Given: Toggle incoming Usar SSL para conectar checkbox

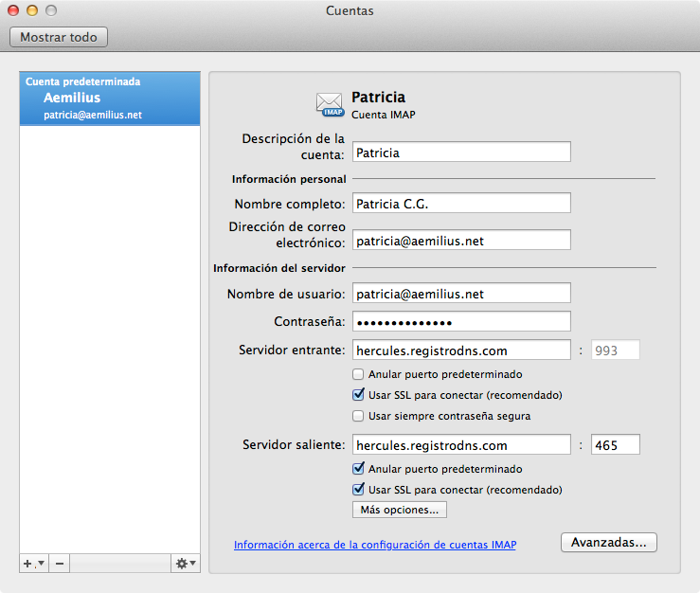Looking at the screenshot, I should (358, 395).
